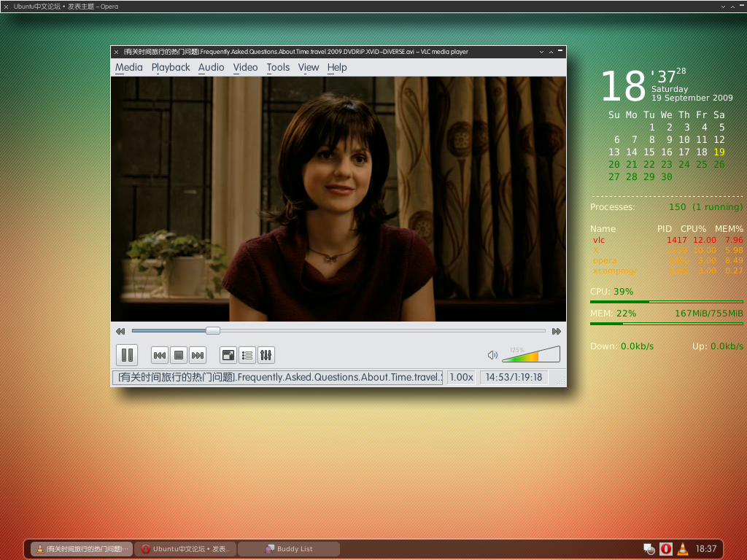The image size is (747, 560).
Task: Jump to previous media in playlist
Action: (160, 355)
